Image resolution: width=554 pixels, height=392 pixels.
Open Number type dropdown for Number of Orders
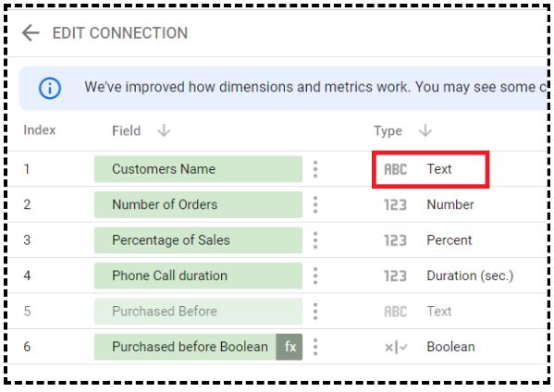(x=429, y=205)
